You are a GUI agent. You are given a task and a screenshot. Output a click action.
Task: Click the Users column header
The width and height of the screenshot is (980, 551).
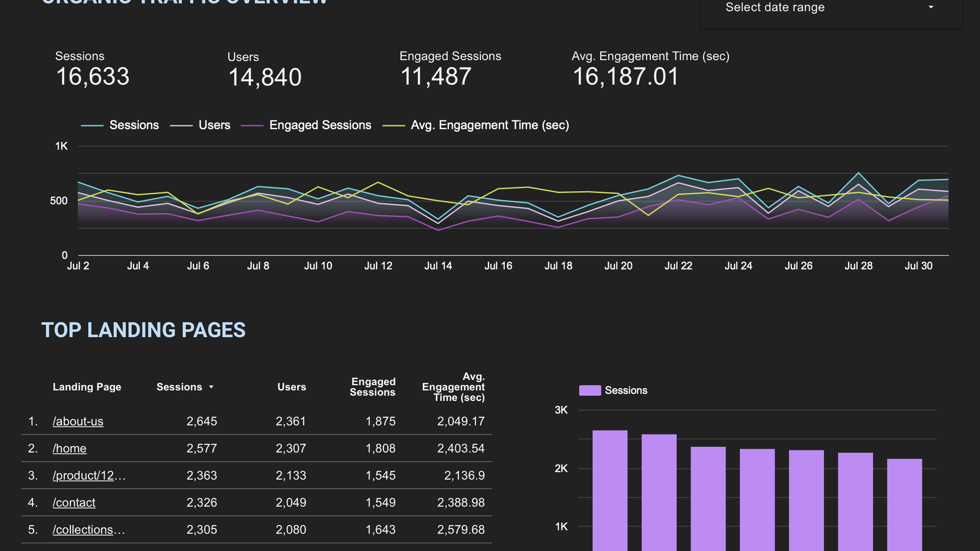pyautogui.click(x=291, y=387)
